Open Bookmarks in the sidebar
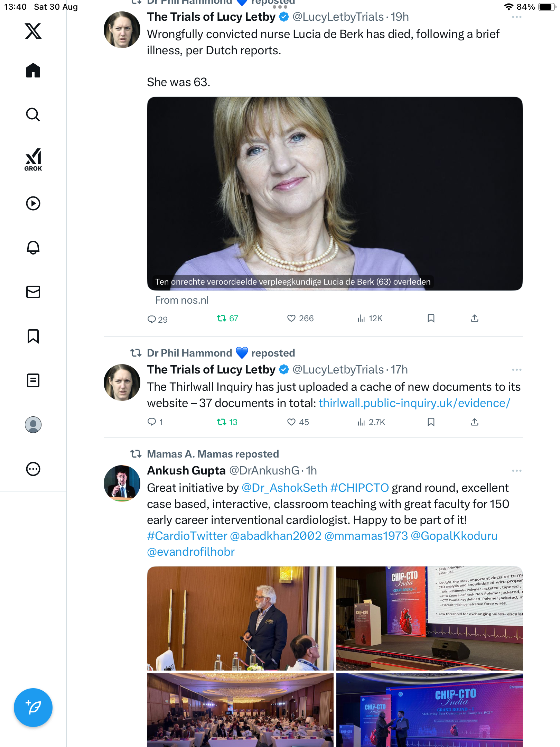The height and width of the screenshot is (747, 560). [x=33, y=336]
